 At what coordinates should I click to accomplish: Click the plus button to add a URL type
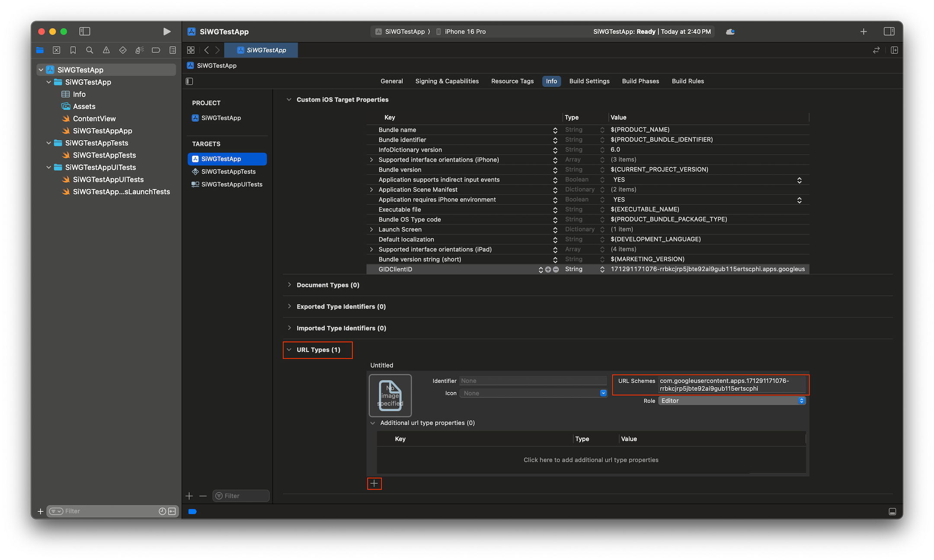pos(374,484)
